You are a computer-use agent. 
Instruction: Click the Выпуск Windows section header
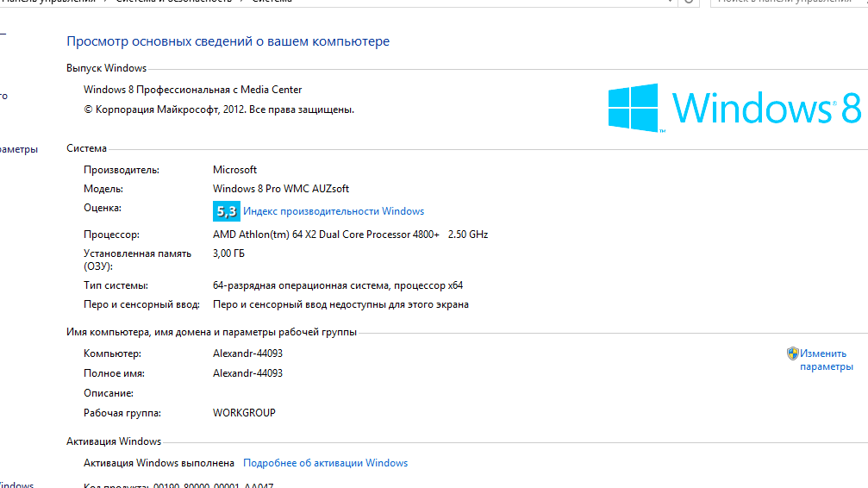[x=106, y=68]
